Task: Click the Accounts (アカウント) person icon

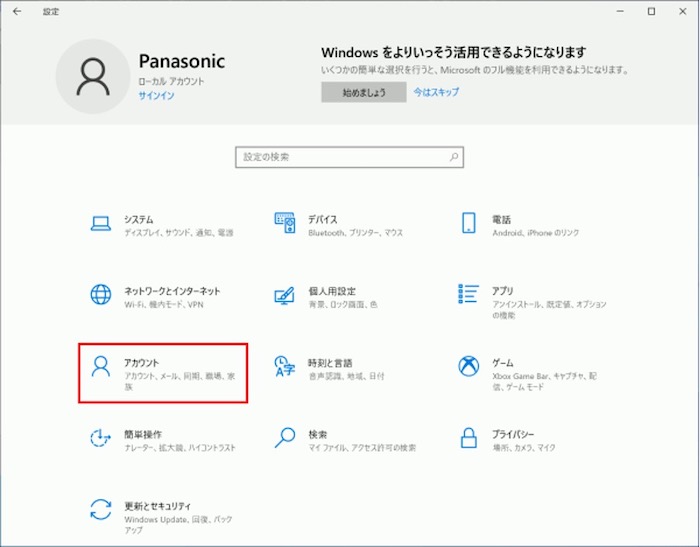Action: coord(100,366)
